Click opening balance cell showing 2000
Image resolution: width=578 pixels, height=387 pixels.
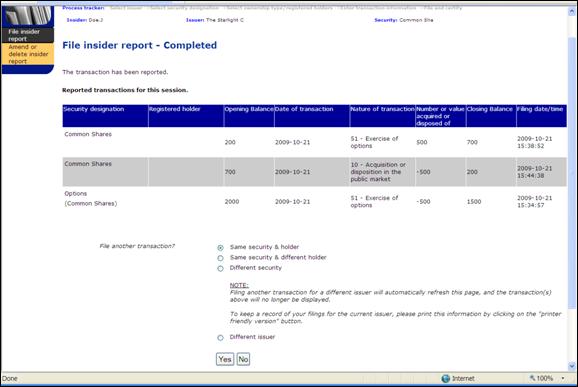click(x=232, y=202)
